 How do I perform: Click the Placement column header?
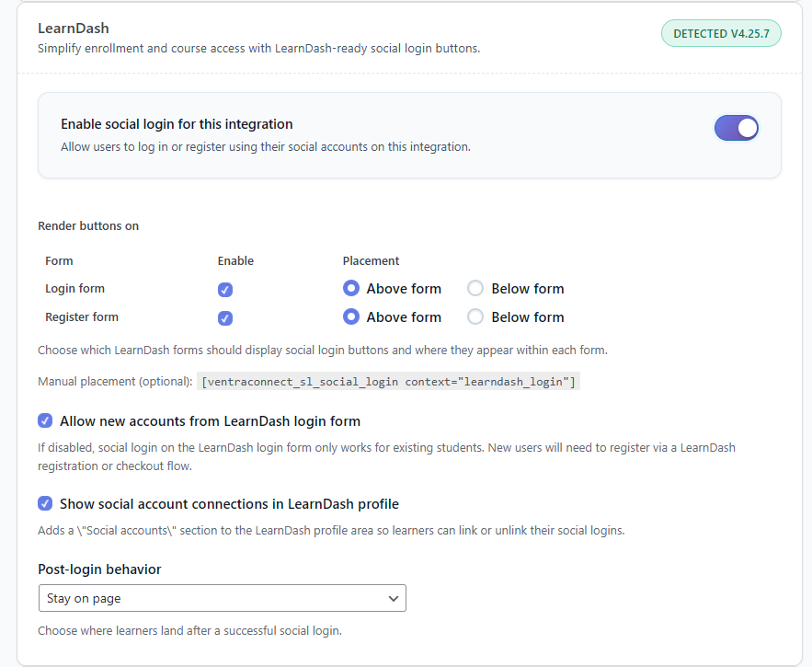click(x=371, y=260)
